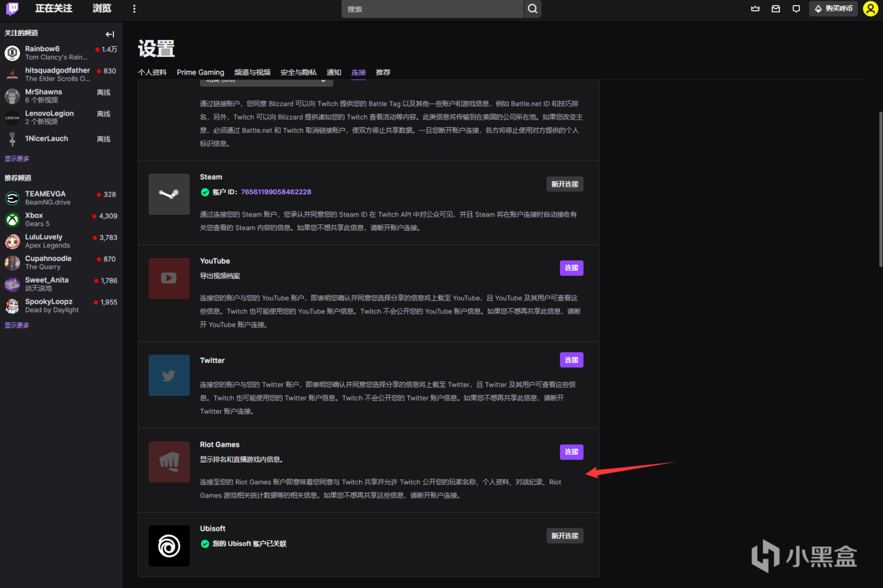Screen dimensions: 883x588
Task: Click the Sweet_Anita channel name
Action: point(47,280)
